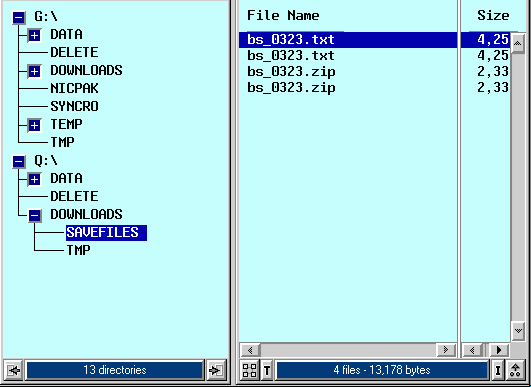
Task: Click the right-arrow icon beside 13 directories
Action: tap(216, 370)
